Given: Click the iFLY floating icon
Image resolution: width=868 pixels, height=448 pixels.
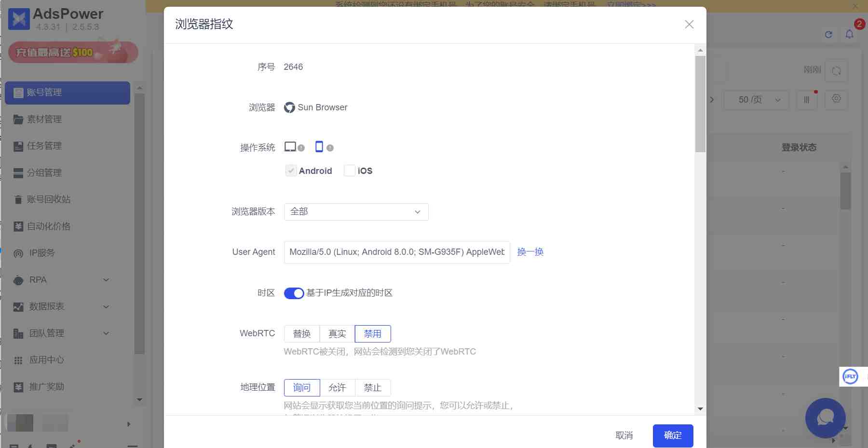Looking at the screenshot, I should (850, 376).
